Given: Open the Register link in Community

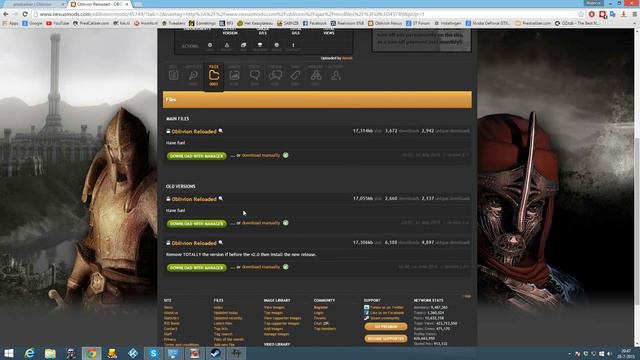Looking at the screenshot, I should point(321,307).
